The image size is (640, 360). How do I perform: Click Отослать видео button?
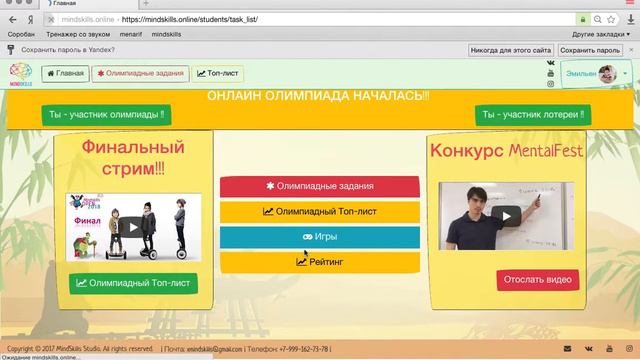point(538,280)
